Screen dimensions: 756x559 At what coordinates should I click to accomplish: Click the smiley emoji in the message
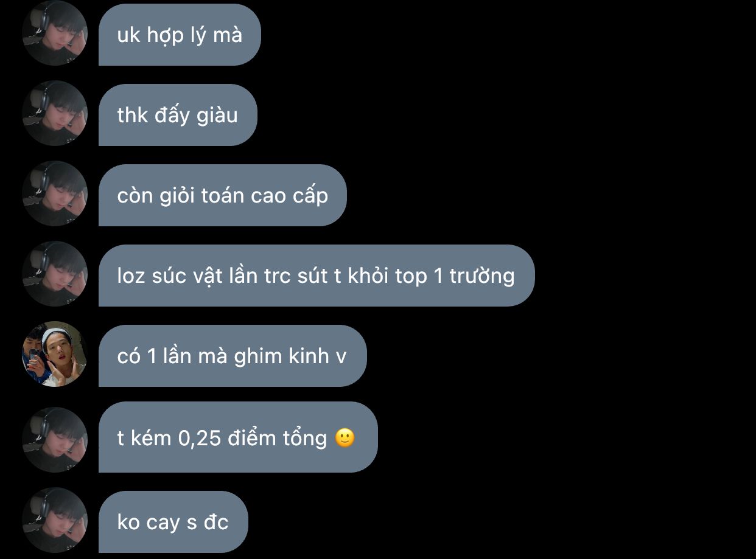pyautogui.click(x=345, y=437)
